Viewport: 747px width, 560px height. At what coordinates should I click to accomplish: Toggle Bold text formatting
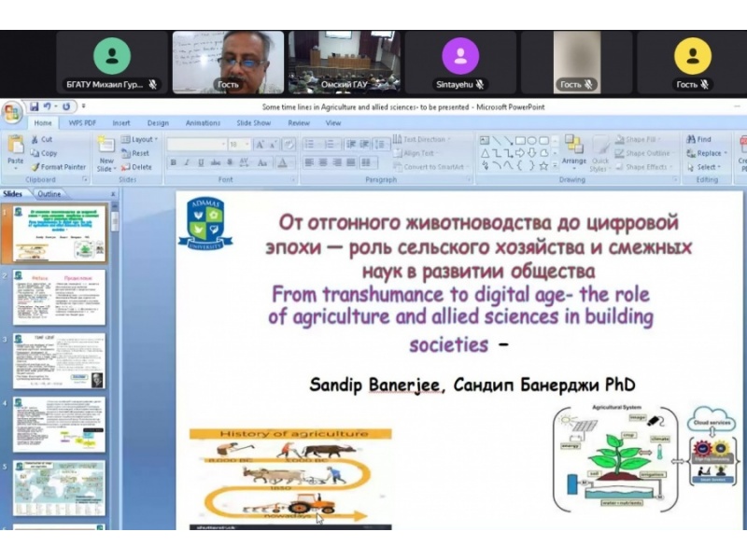pos(173,162)
